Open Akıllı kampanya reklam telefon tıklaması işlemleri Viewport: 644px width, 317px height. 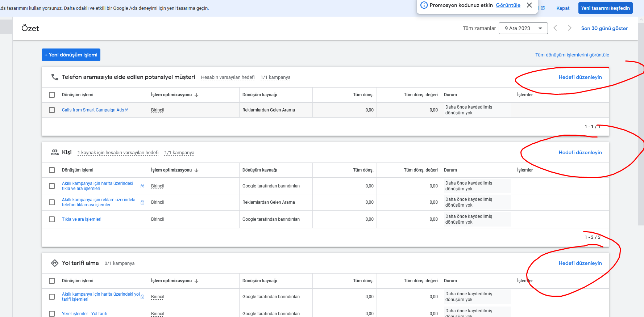pos(99,202)
